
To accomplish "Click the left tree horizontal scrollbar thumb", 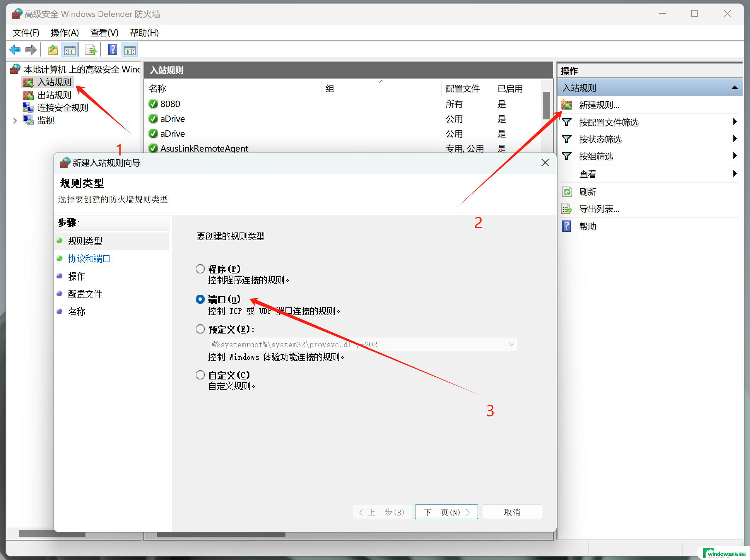I will [52, 534].
